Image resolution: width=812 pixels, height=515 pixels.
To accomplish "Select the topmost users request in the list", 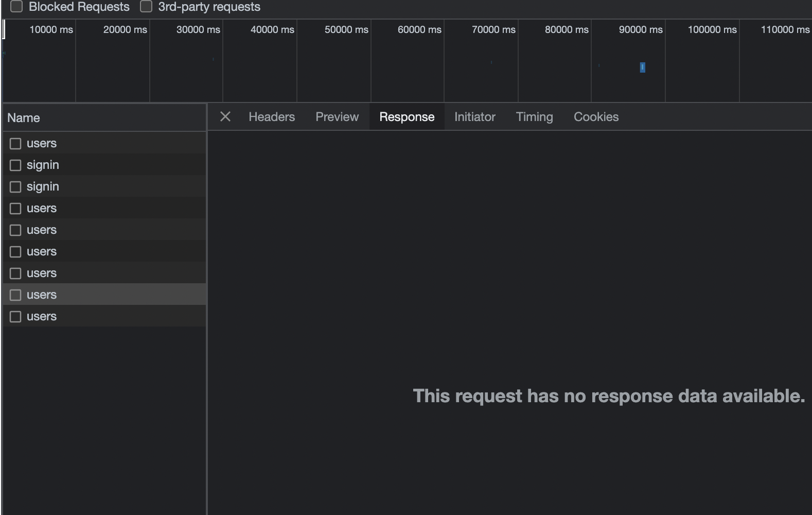I will click(104, 143).
